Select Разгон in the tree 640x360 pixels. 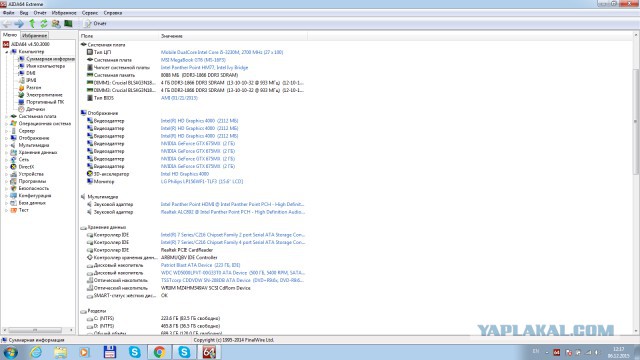coord(30,88)
